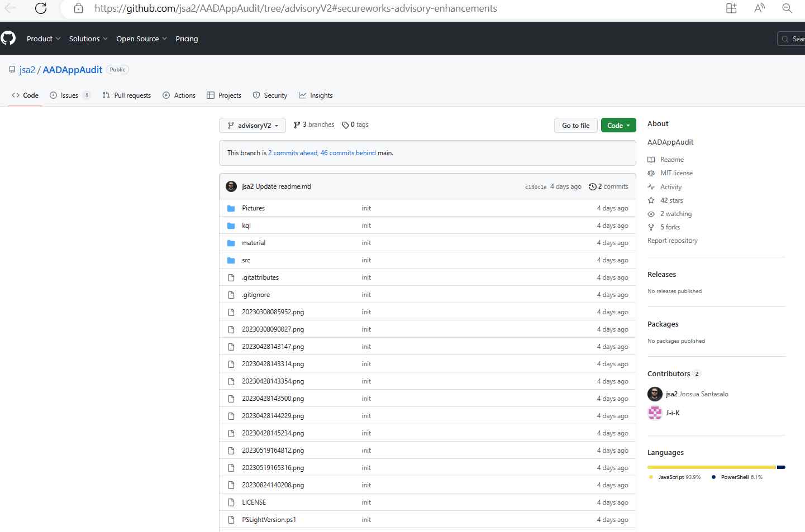Viewport: 805px width, 532px height.
Task: Click the eye icon next to 2 watching
Action: (651, 214)
